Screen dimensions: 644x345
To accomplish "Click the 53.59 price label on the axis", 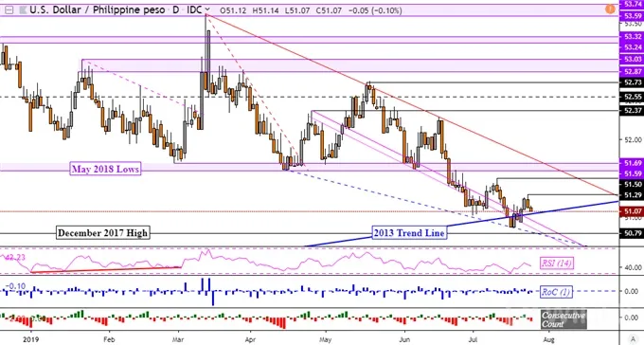I will click(633, 16).
